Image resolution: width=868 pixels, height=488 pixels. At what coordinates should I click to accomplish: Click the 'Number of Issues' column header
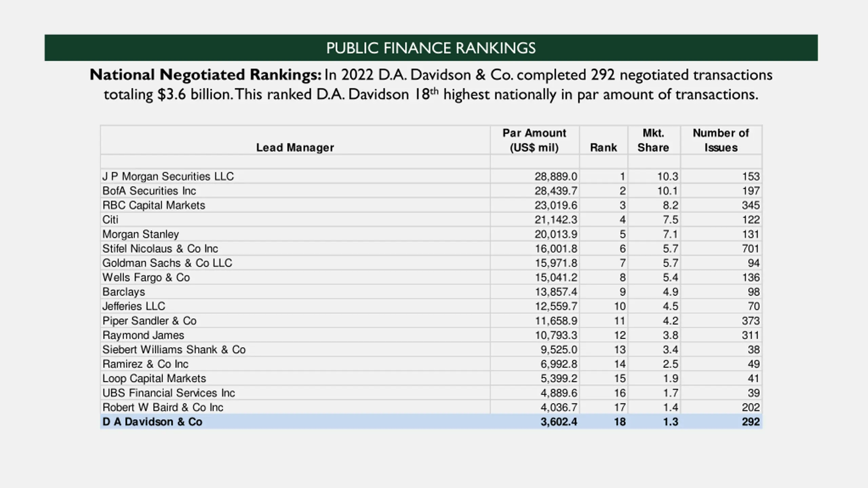pos(721,140)
